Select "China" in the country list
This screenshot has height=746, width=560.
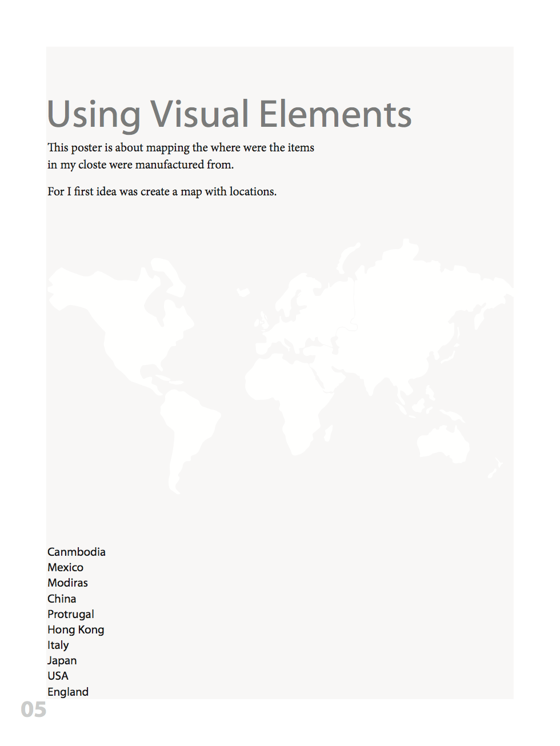pyautogui.click(x=62, y=599)
